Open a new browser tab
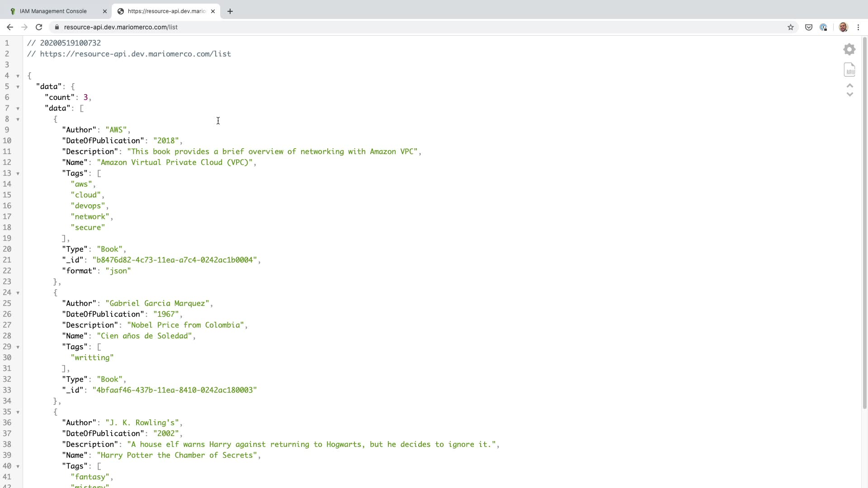This screenshot has height=488, width=868. tap(230, 11)
